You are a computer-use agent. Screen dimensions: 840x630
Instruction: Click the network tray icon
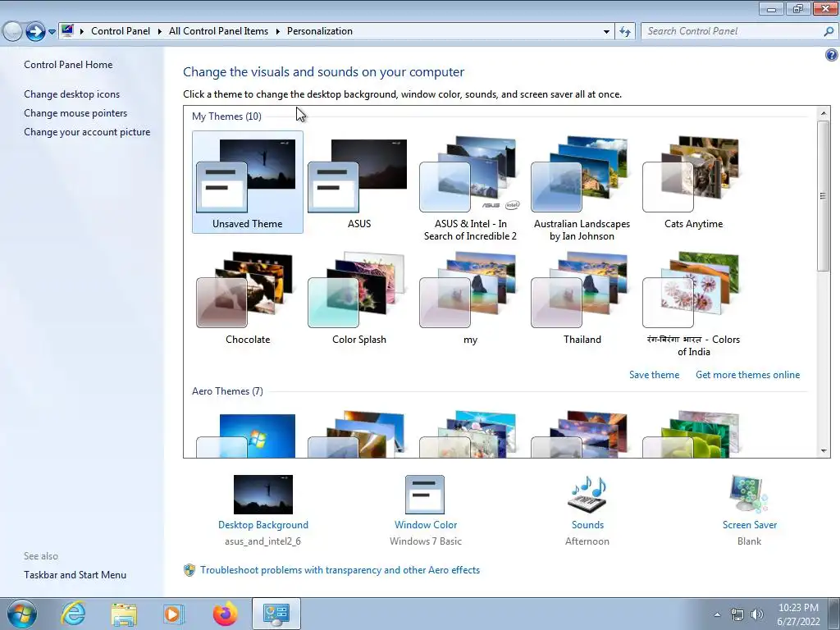[737, 614]
